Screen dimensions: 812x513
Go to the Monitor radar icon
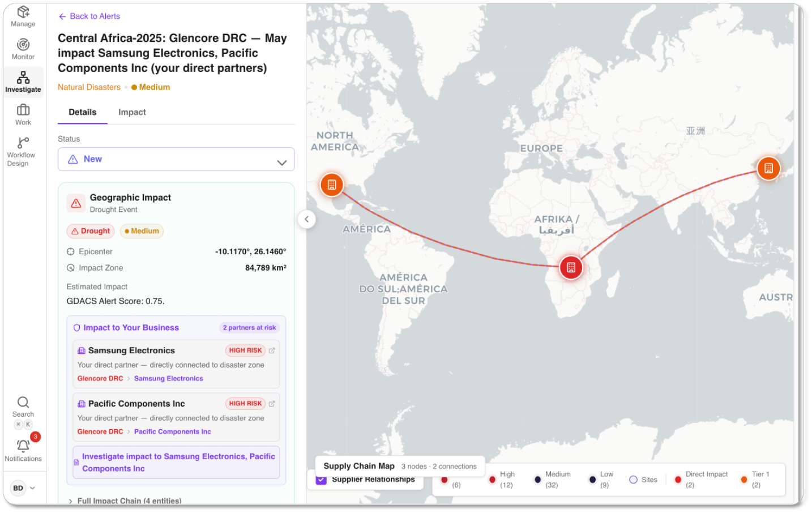click(x=23, y=48)
